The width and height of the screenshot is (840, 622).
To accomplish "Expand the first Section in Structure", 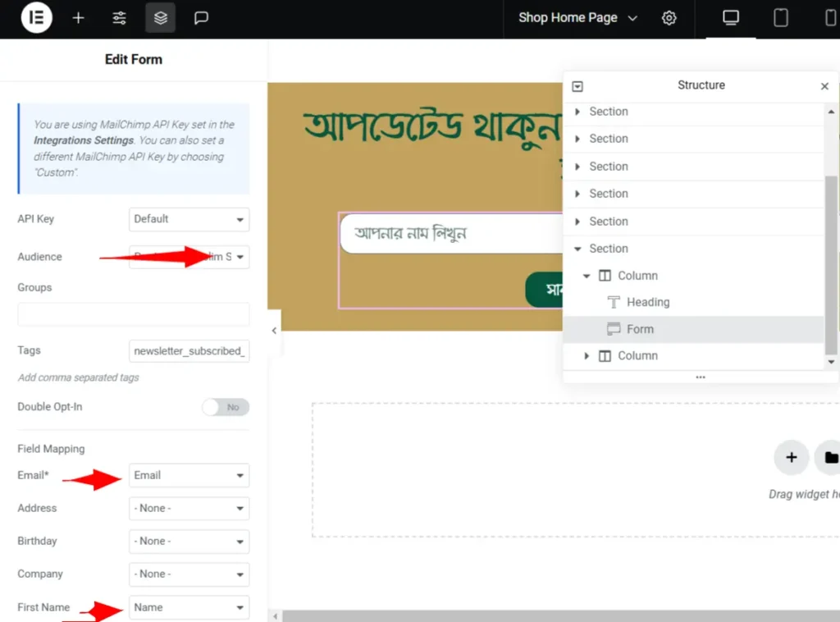I will click(577, 112).
